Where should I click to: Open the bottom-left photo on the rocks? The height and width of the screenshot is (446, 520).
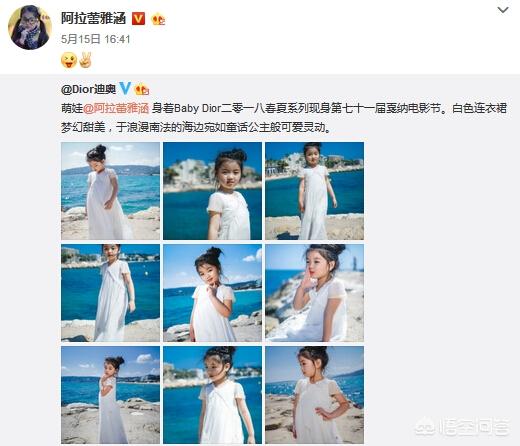[110, 395]
